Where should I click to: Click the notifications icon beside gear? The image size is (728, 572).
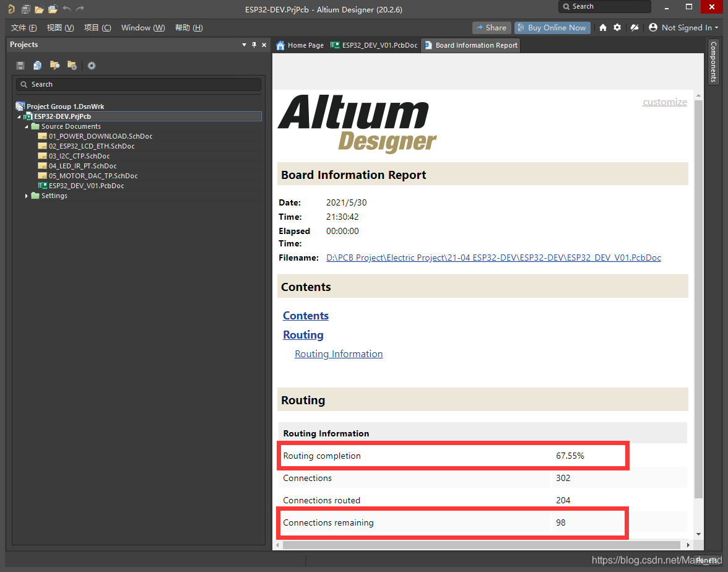[x=635, y=27]
